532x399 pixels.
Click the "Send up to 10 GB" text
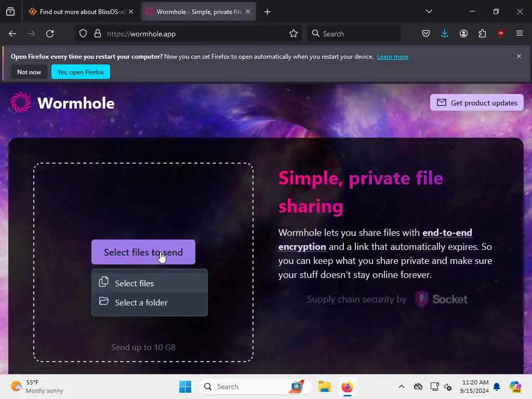[143, 347]
